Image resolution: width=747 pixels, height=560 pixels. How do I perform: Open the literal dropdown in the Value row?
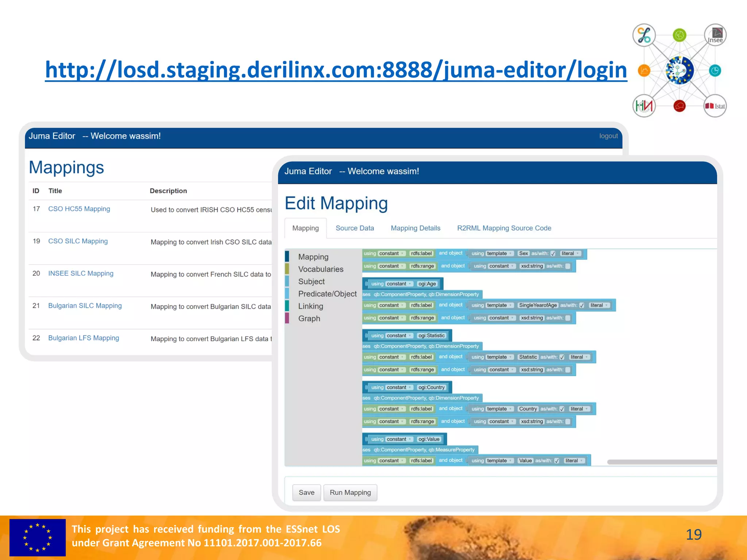click(574, 461)
